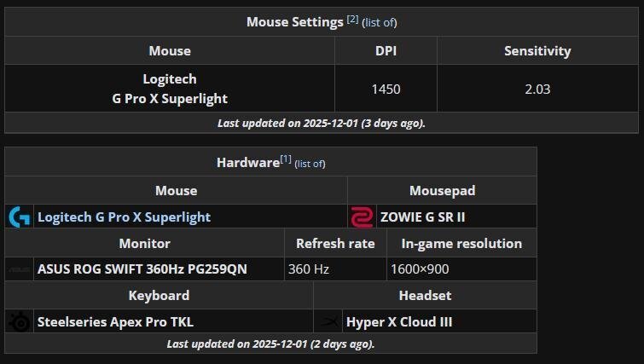The height and width of the screenshot is (364, 644).
Task: Click the Logitech G Pro X Superlight settings cell
Action: point(170,89)
